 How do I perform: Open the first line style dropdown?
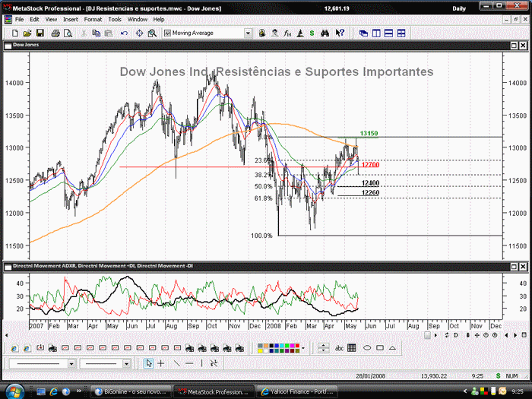pyautogui.click(x=71, y=364)
